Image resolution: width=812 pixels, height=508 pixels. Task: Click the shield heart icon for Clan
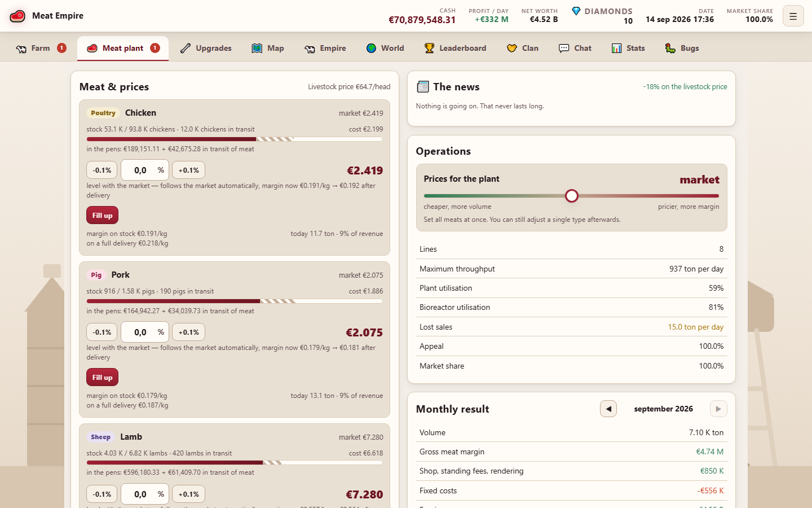tap(512, 49)
